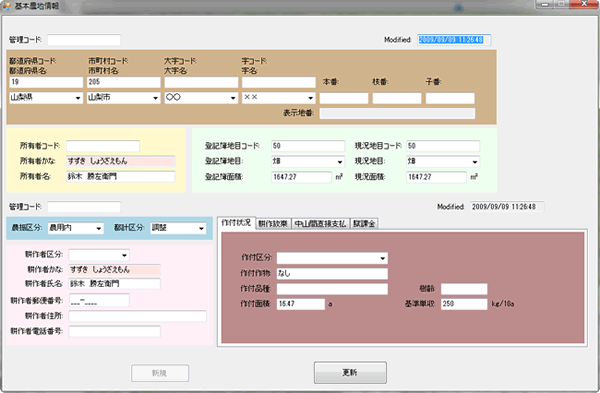
Task: Open the 山梨市 municipality dropdown
Action: (155, 98)
